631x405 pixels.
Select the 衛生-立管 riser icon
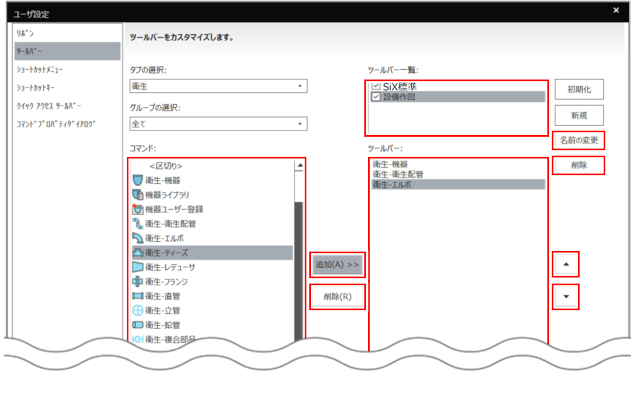pyautogui.click(x=138, y=311)
